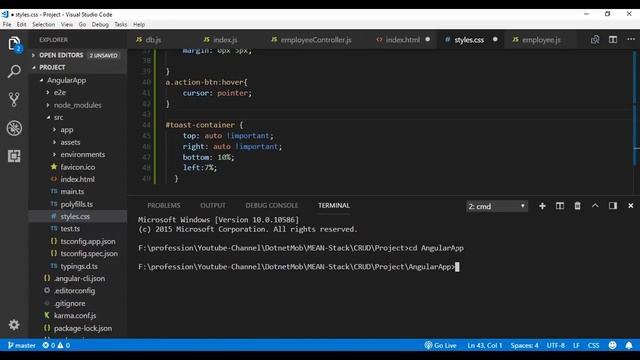Open the feedback smiley in status bar
640x360 pixels.
tap(612, 345)
